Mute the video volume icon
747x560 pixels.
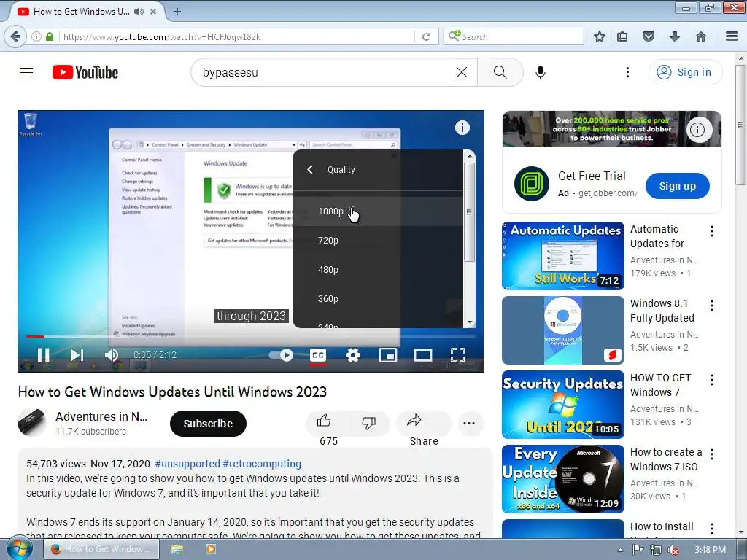(112, 355)
